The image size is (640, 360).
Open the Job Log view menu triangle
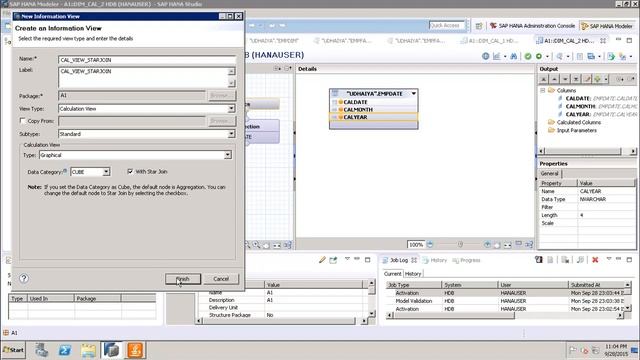(x=609, y=260)
